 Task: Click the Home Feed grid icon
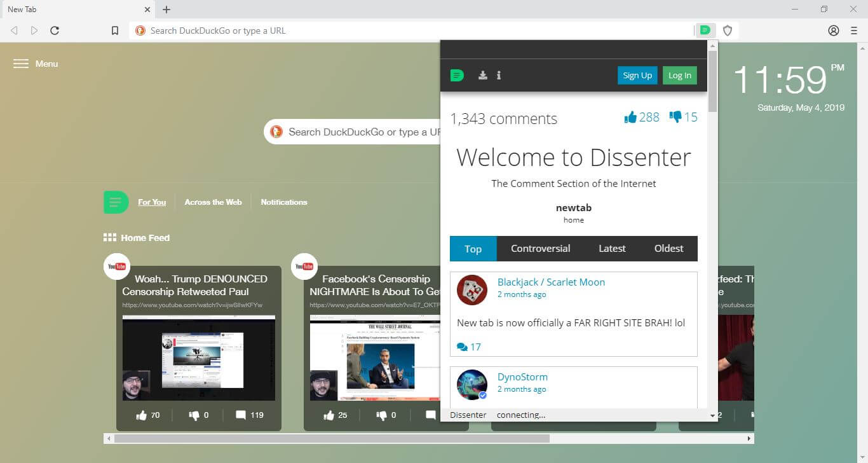(x=110, y=237)
